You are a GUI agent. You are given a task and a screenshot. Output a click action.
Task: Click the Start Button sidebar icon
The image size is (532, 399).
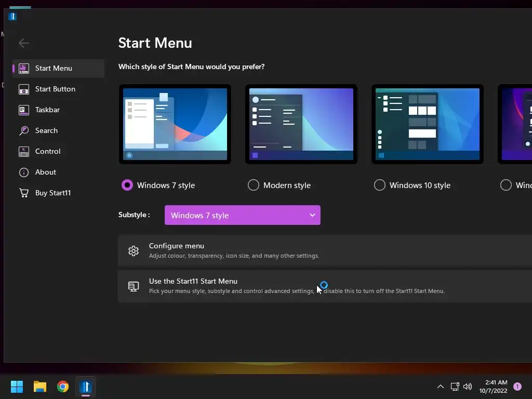pos(24,89)
